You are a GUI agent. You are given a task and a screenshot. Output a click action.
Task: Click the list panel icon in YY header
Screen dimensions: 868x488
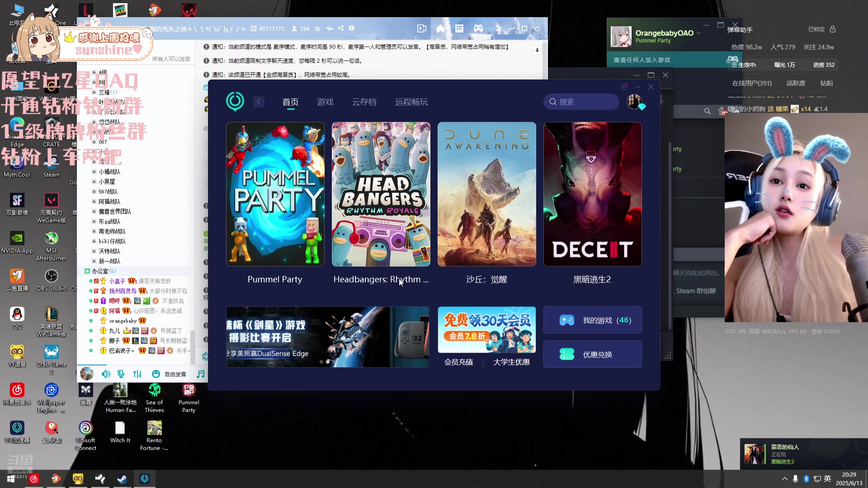[x=459, y=28]
